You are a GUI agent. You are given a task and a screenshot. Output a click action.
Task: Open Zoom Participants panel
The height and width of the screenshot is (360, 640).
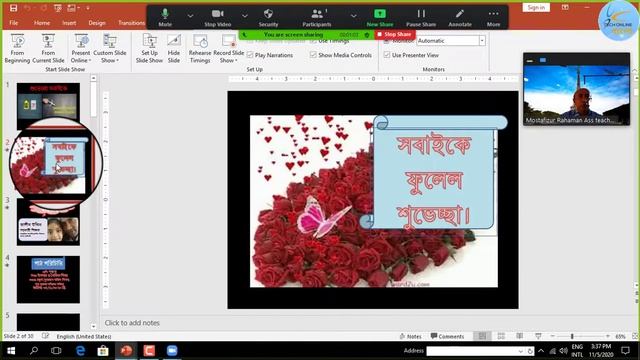[317, 18]
